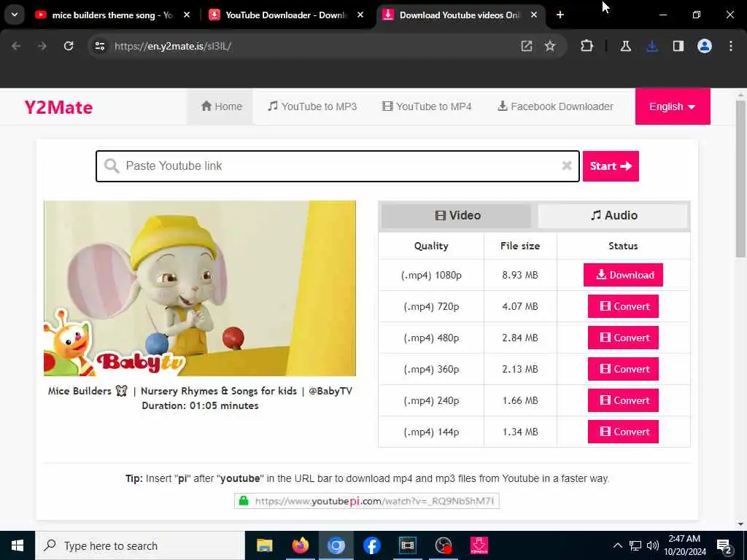
Task: Open Firefox from taskbar
Action: click(300, 545)
